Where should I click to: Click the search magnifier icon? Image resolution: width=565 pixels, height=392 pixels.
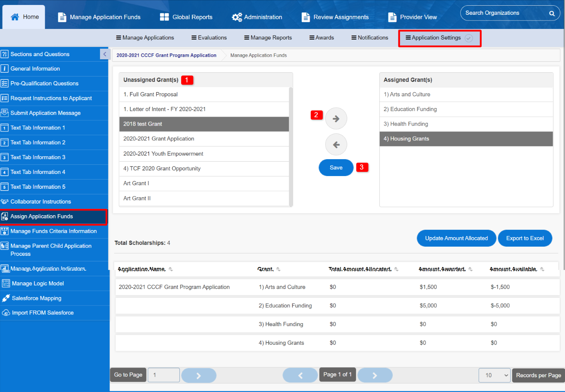pyautogui.click(x=552, y=13)
